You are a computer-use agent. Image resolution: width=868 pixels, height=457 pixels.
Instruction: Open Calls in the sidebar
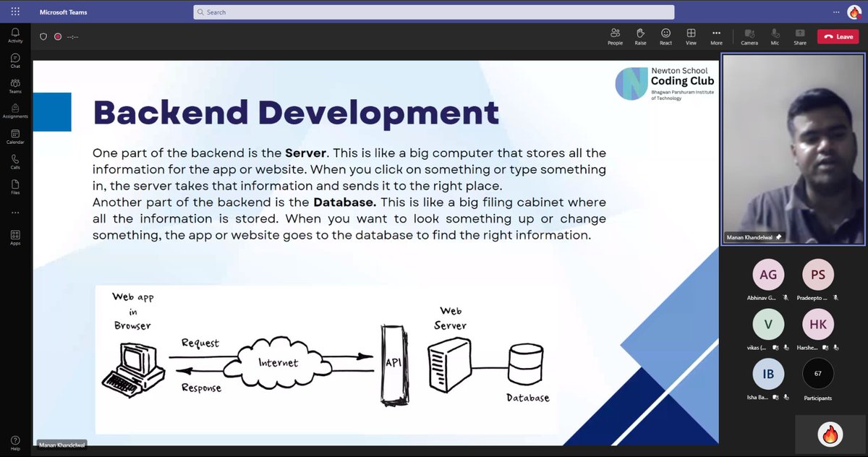[x=15, y=161]
